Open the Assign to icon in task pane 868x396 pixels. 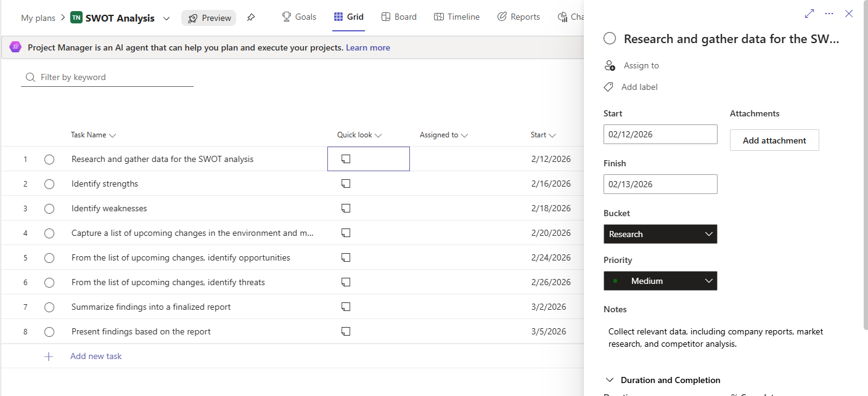coord(610,65)
